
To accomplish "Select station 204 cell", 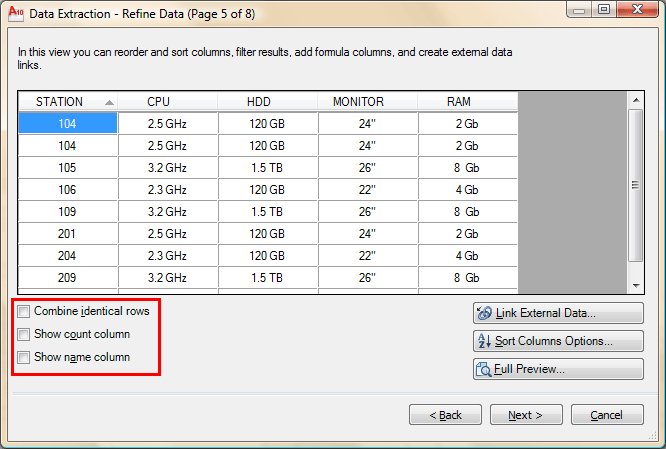I will tap(68, 256).
